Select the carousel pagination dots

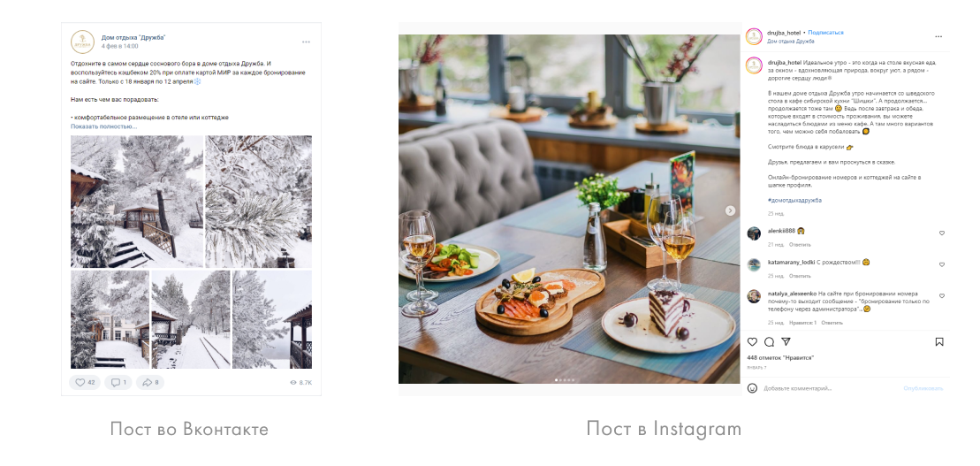coord(565,379)
